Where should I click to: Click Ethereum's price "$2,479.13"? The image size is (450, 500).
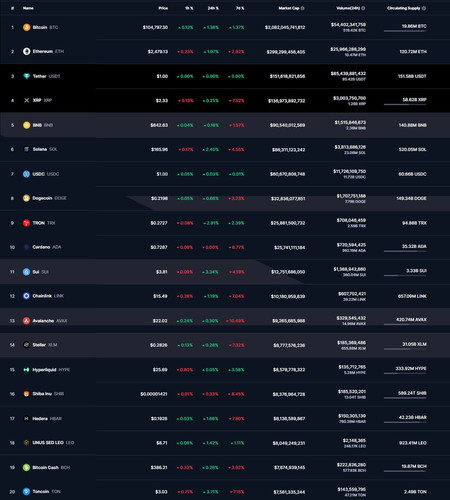(x=158, y=52)
